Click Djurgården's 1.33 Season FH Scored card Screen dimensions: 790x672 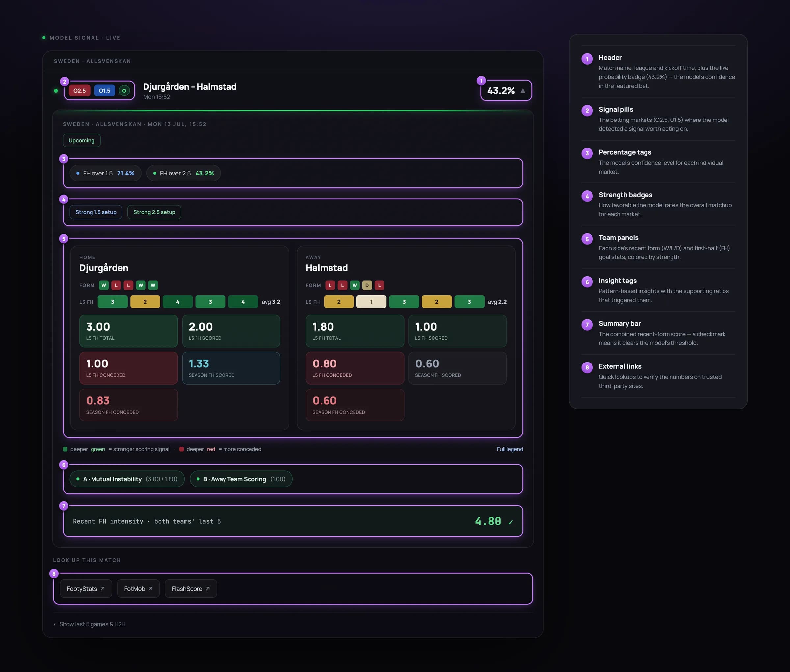click(x=231, y=368)
